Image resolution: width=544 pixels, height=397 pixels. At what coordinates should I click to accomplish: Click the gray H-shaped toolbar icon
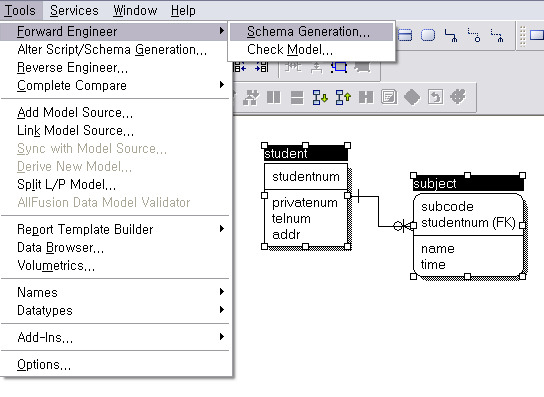tap(366, 97)
